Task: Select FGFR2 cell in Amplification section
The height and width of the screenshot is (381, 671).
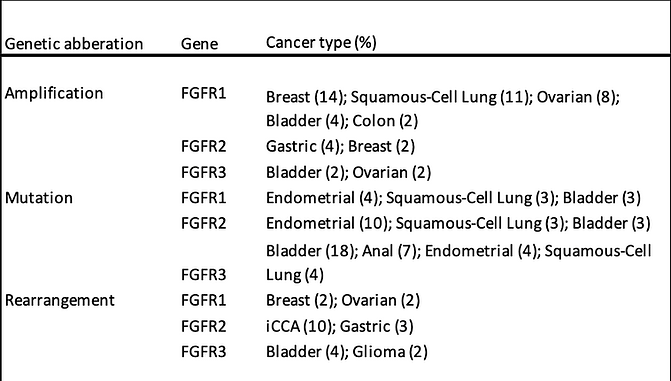Action: [203, 146]
